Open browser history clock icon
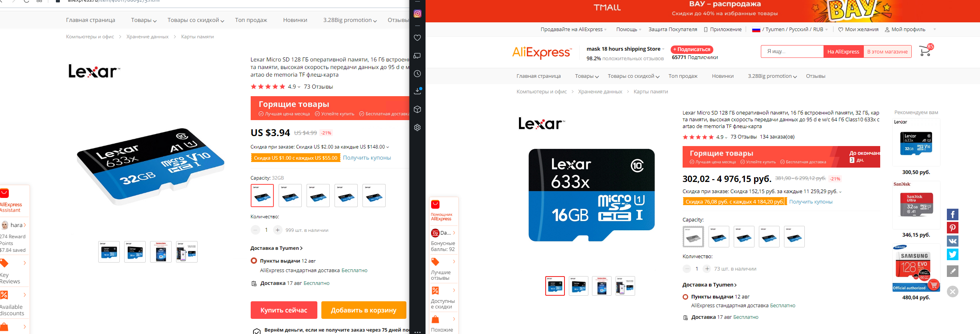Viewport: 980px width, 334px height. pos(418,74)
